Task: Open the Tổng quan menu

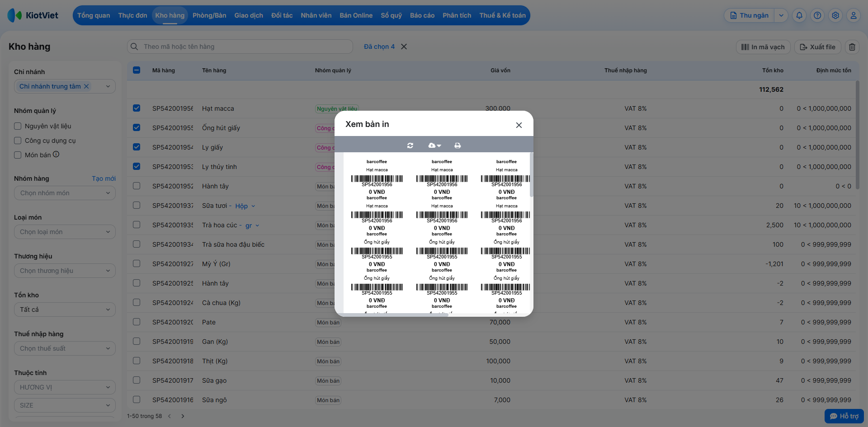Action: click(x=94, y=15)
